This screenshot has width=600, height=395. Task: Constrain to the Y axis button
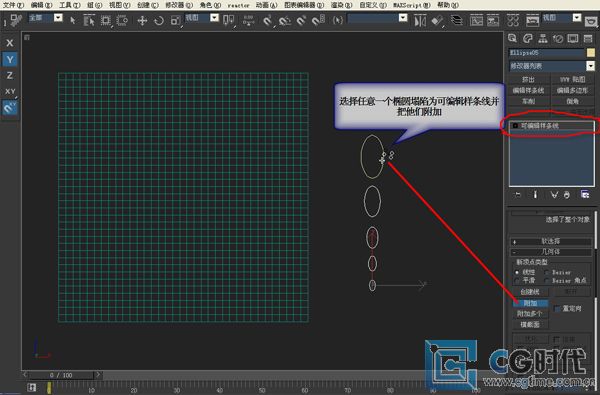point(10,59)
